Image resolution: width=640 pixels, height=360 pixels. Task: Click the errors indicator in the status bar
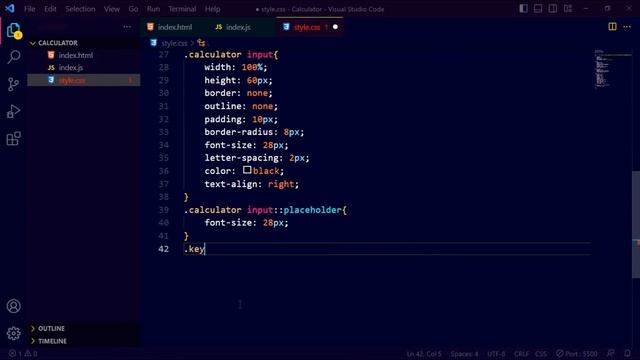point(16,353)
